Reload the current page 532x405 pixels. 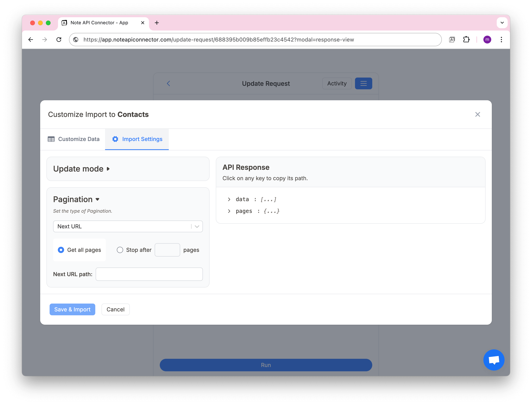tap(59, 40)
